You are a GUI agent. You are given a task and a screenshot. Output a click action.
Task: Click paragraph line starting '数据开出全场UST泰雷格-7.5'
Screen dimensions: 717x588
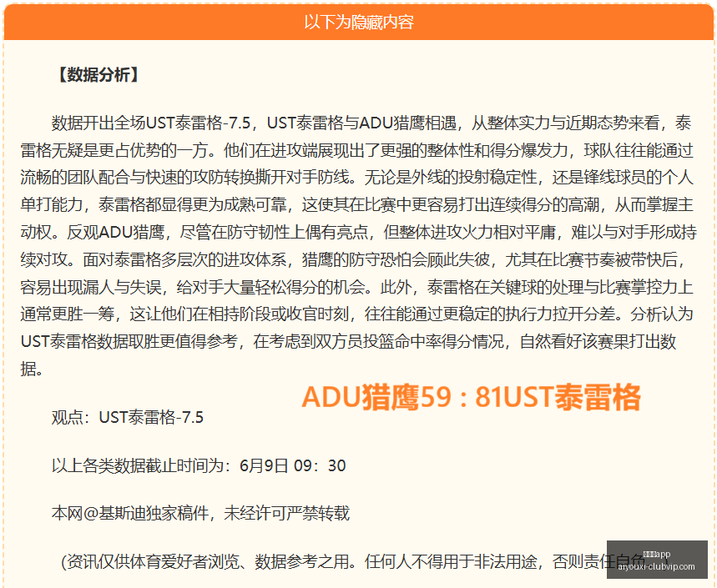(371, 123)
